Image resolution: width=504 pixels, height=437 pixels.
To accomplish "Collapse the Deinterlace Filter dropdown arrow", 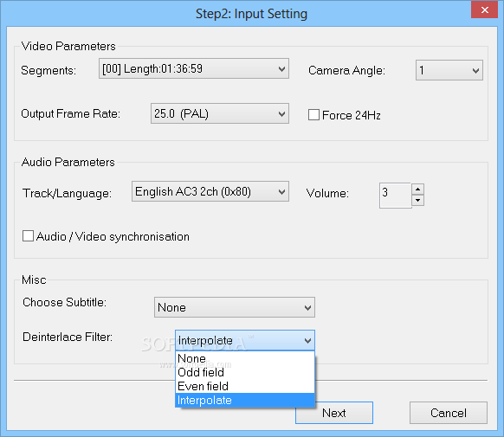I will point(307,340).
